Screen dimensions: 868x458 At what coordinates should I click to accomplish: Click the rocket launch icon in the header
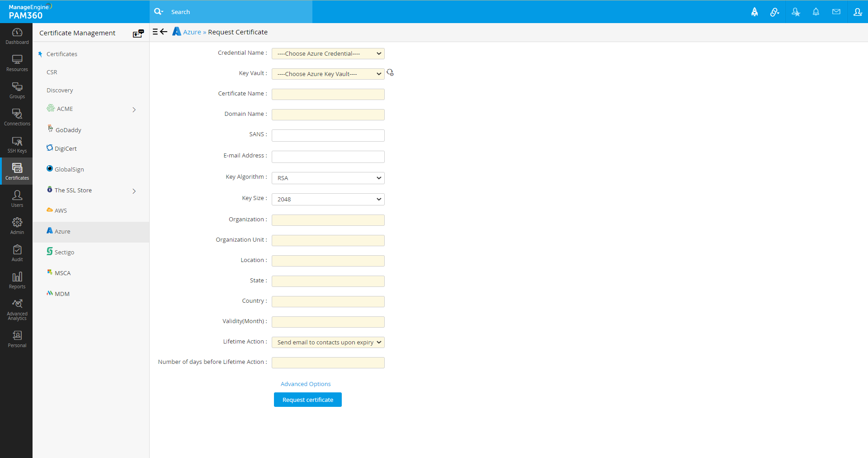[x=754, y=12]
